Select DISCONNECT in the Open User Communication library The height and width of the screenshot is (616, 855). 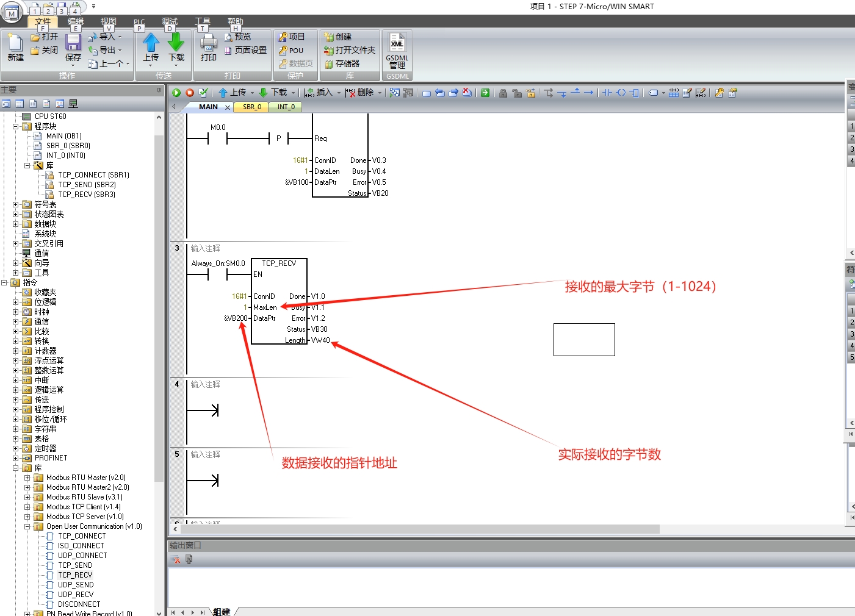tap(79, 604)
